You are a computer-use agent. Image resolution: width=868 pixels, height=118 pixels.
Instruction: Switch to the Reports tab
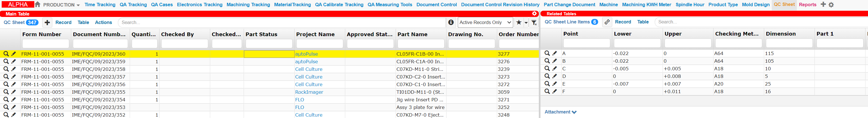coord(807,5)
